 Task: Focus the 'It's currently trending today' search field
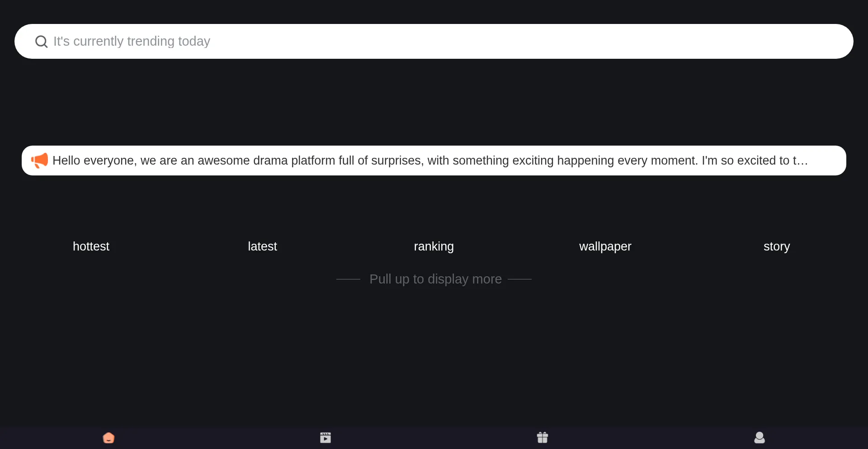434,42
